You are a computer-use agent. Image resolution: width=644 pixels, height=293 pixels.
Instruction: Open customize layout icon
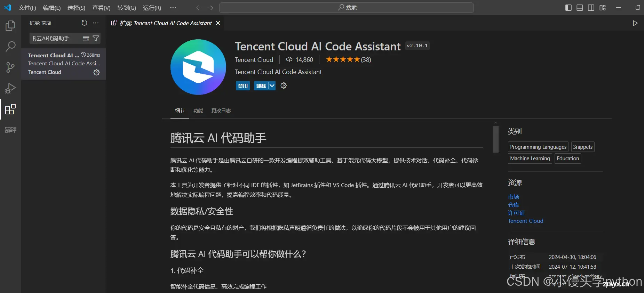point(603,8)
